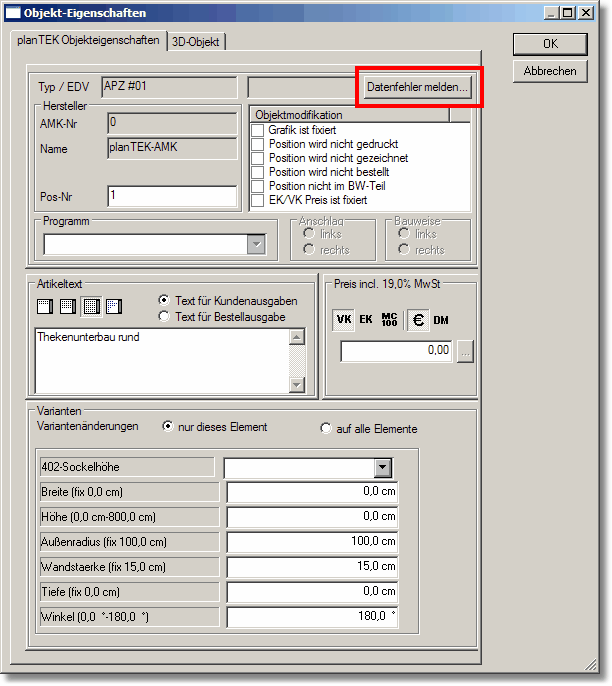Select the VK price mode
The height and width of the screenshot is (686, 612).
tap(343, 320)
